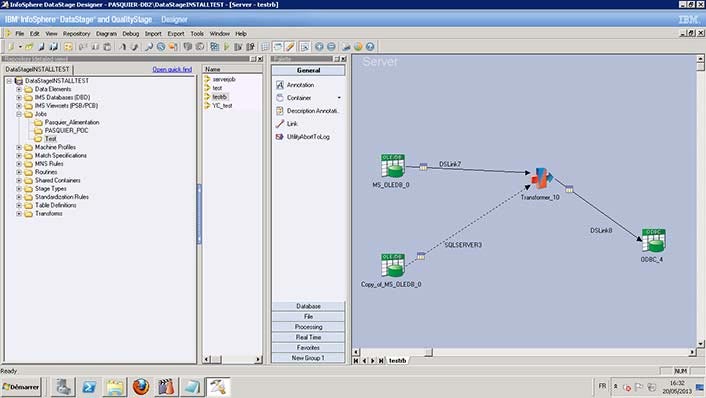
Task: Click the Paste clipboard toolbar icon
Action: [x=107, y=46]
